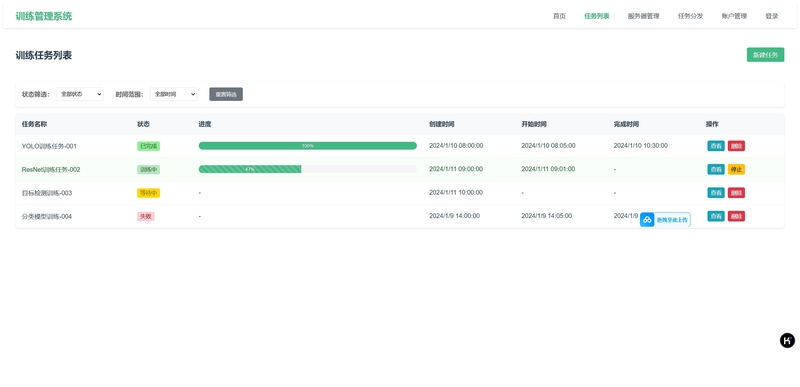Click completion time 2024/1/10 10:30:00

641,146
